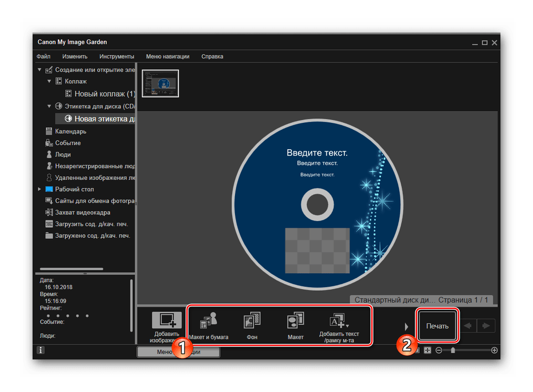Viewport: 533px width, 392px height.
Task: Open the Файл menu
Action: pyautogui.click(x=44, y=56)
